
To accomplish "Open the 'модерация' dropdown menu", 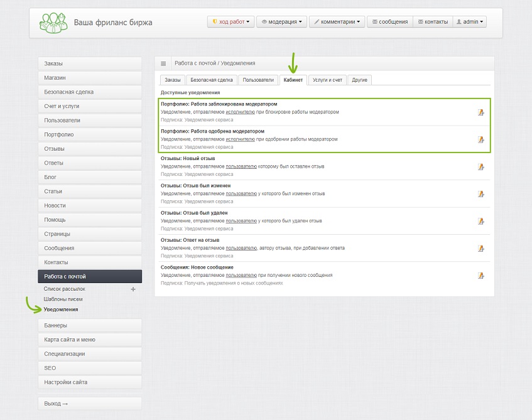I will 281,22.
